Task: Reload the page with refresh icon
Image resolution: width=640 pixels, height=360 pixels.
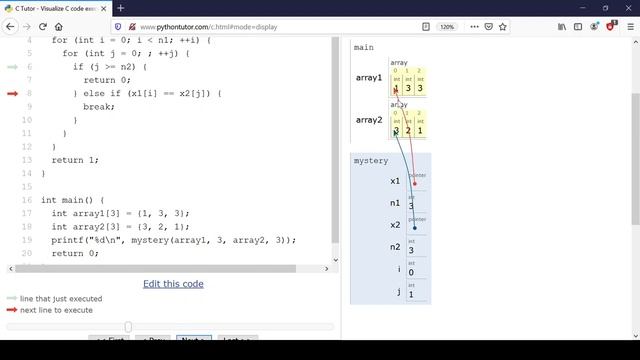Action: click(x=43, y=27)
